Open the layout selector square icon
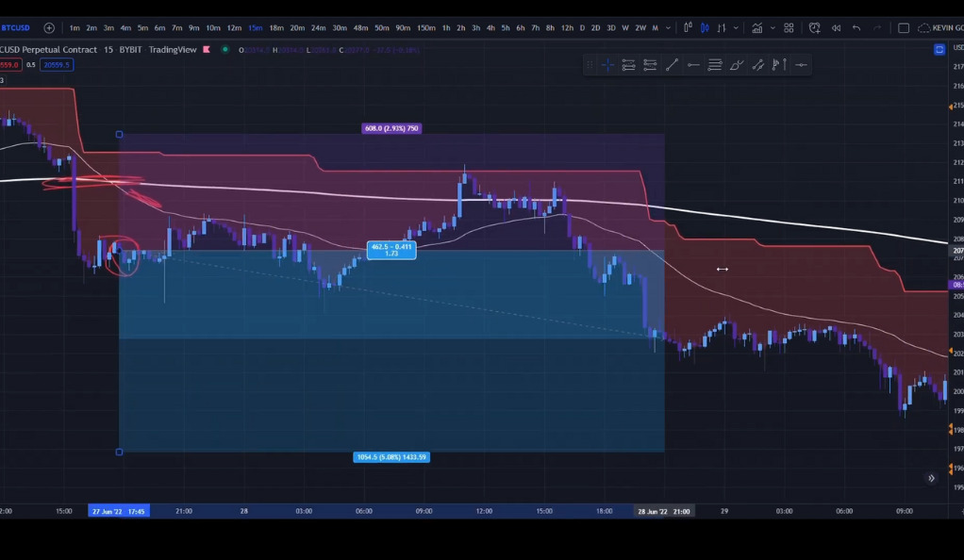Viewport: 964px width, 560px height. (904, 27)
